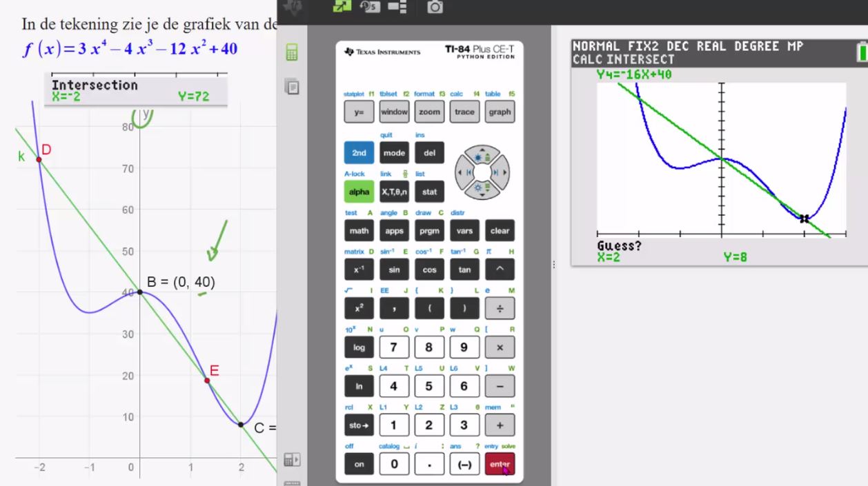Open the calculator view icon in sidebar
Viewport: 868px width, 486px height.
(x=293, y=52)
